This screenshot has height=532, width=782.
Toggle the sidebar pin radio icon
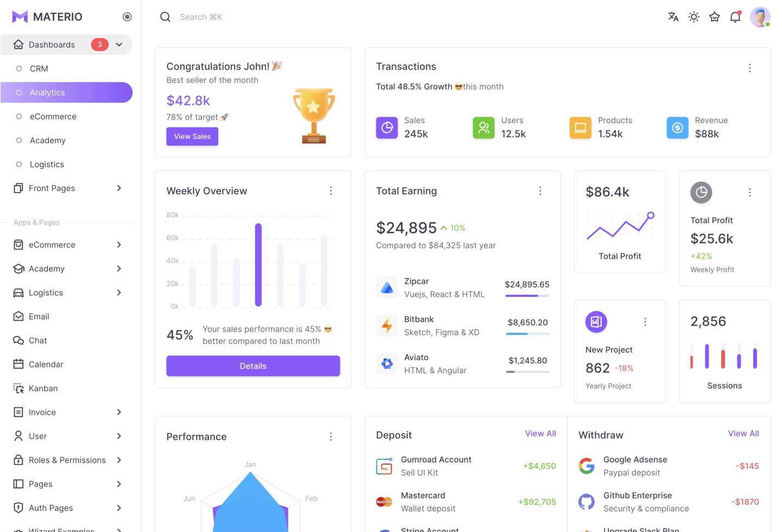[x=127, y=17]
